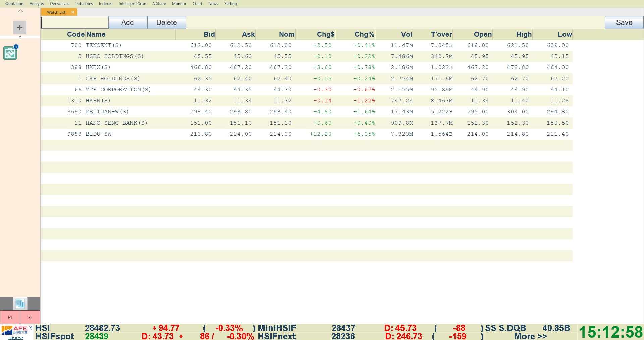
Task: Open the Setting menu
Action: (x=230, y=4)
